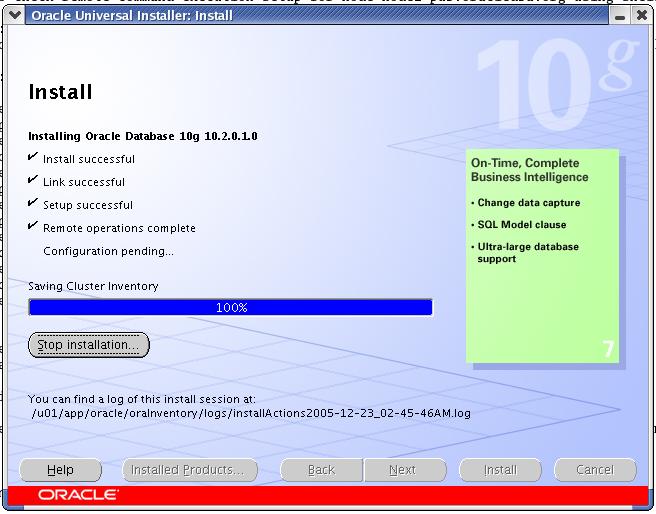Screen dimensions: 656x514
Task: Click the Remote operations complete checkmark
Action: (33, 226)
